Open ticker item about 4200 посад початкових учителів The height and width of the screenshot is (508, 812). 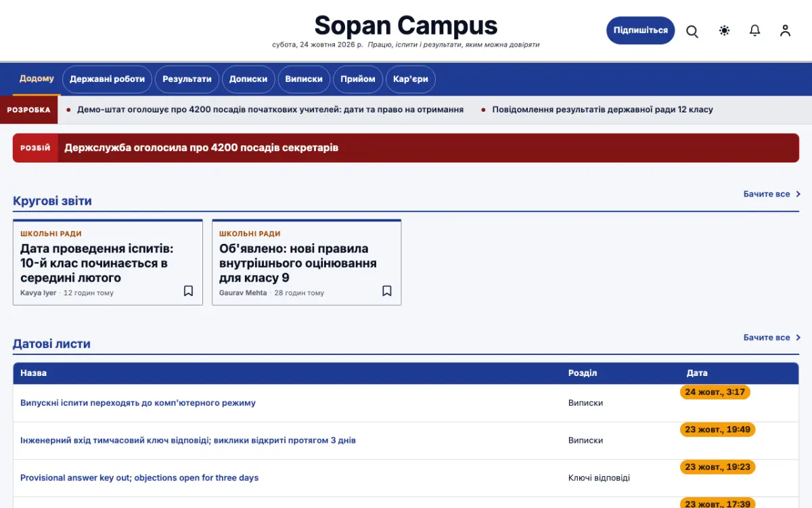(270, 110)
